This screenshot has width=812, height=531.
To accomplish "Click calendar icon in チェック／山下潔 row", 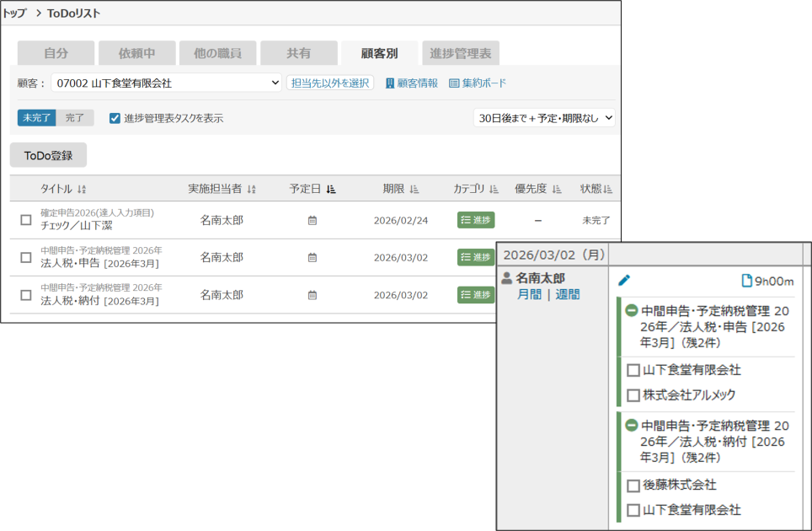I will click(x=313, y=221).
